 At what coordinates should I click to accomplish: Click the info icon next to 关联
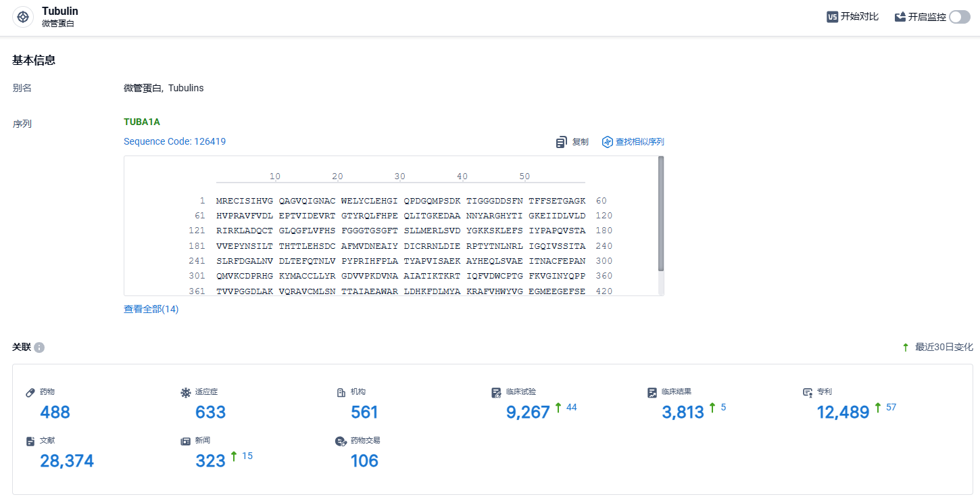pos(39,348)
